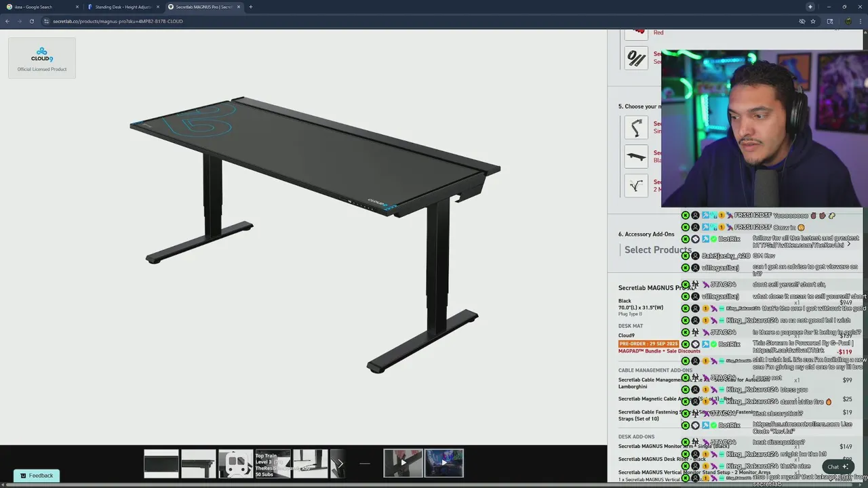The image size is (868, 488).
Task: Select the Secretlab MAGNUS Pro tab
Action: (x=203, y=7)
